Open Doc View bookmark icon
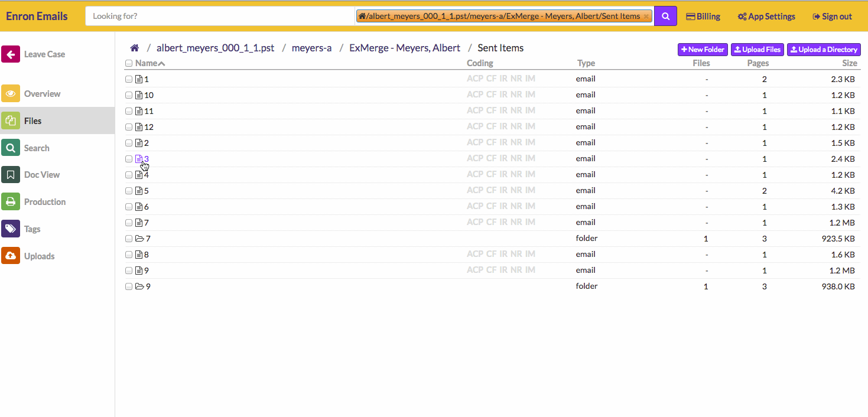868x417 pixels. [11, 175]
